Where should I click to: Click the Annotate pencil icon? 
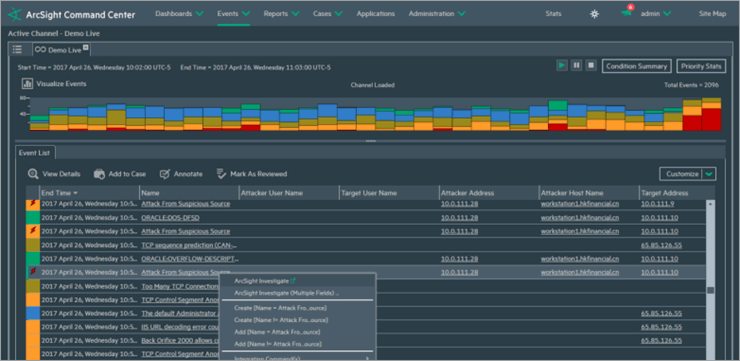coord(165,174)
